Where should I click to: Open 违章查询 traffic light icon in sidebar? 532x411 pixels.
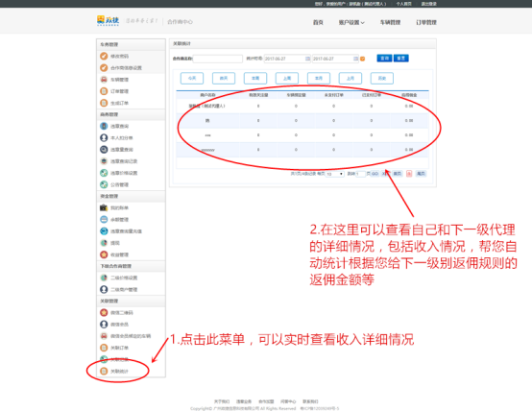pos(104,126)
